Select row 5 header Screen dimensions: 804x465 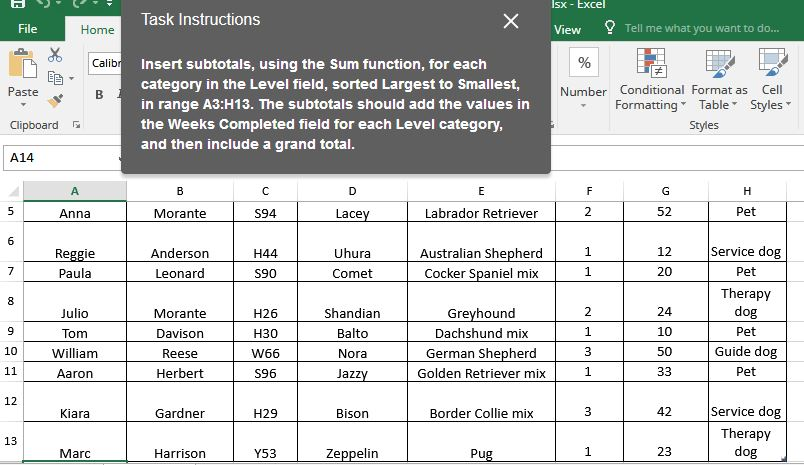tap(11, 211)
